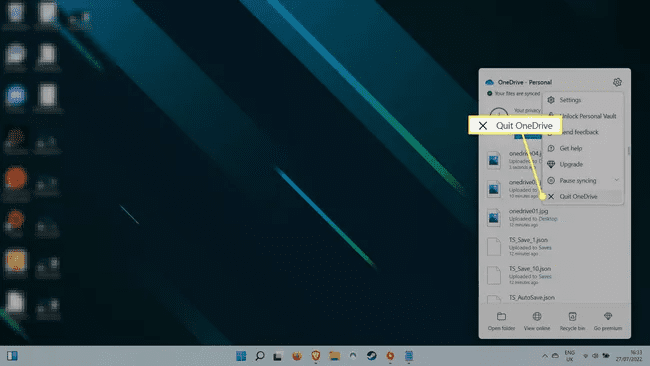650x366 pixels.
Task: Click the OneDrive panel scrollbar
Action: (x=628, y=150)
